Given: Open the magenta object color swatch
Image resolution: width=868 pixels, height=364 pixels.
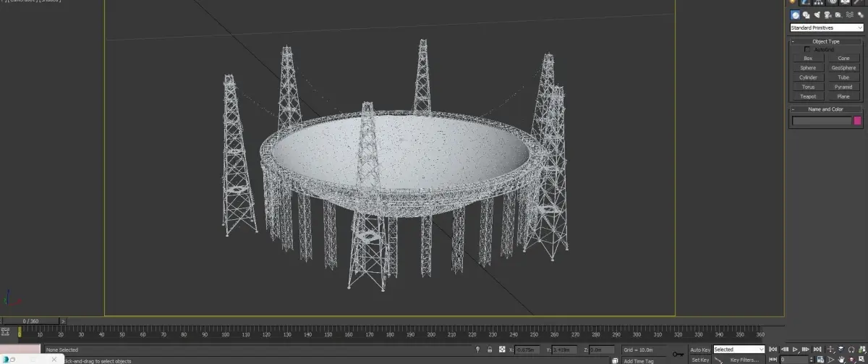Looking at the screenshot, I should pyautogui.click(x=858, y=121).
